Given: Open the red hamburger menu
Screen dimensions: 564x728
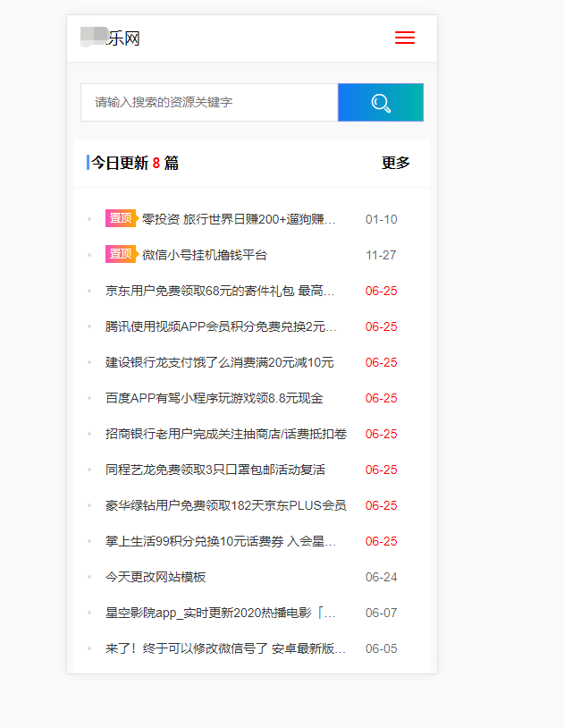Looking at the screenshot, I should 404,38.
